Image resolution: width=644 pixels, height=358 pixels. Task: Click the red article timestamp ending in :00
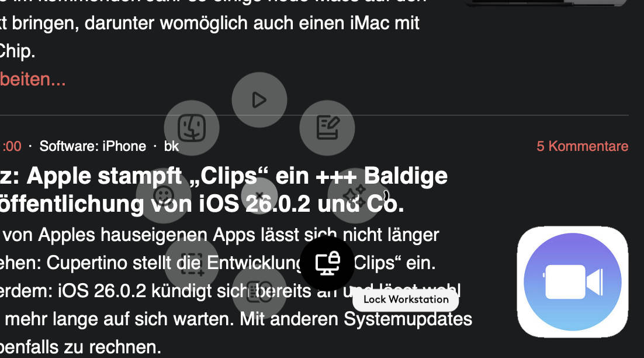11,146
